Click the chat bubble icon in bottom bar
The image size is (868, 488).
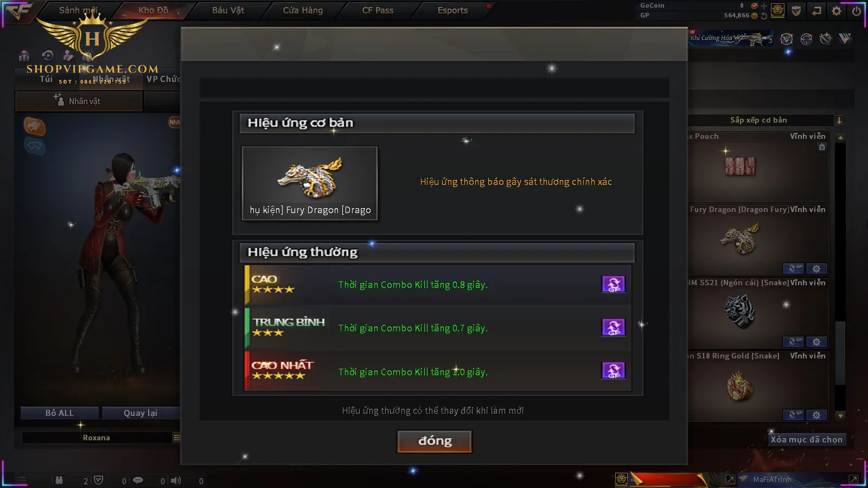[x=138, y=480]
